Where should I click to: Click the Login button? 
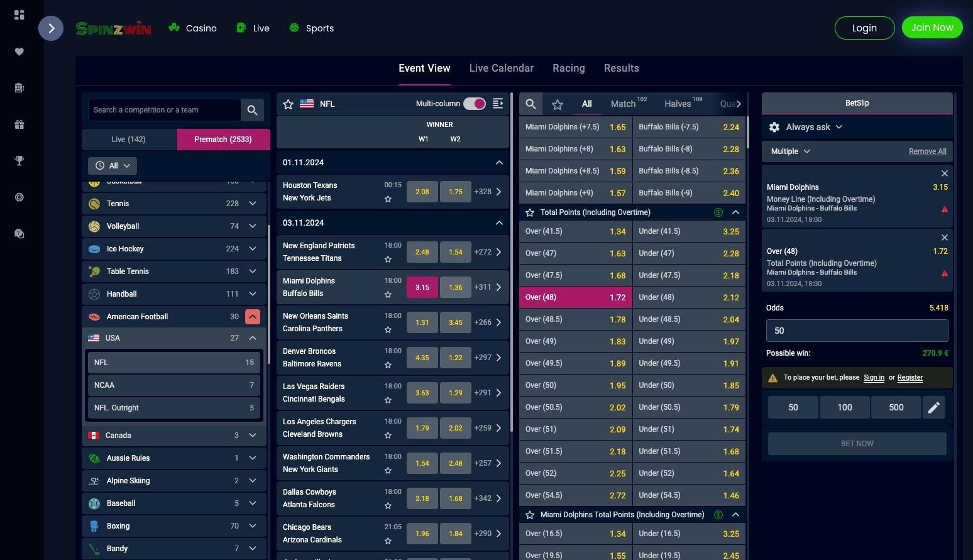[x=864, y=28]
